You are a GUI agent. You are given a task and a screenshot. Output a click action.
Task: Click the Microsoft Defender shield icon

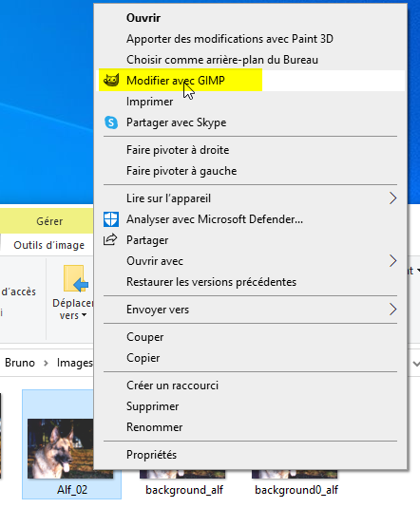coord(111,219)
